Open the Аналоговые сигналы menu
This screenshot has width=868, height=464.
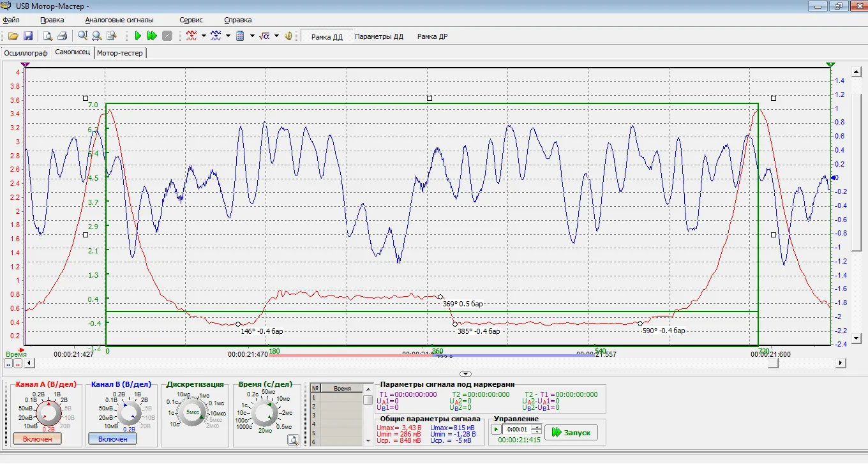pyautogui.click(x=119, y=20)
